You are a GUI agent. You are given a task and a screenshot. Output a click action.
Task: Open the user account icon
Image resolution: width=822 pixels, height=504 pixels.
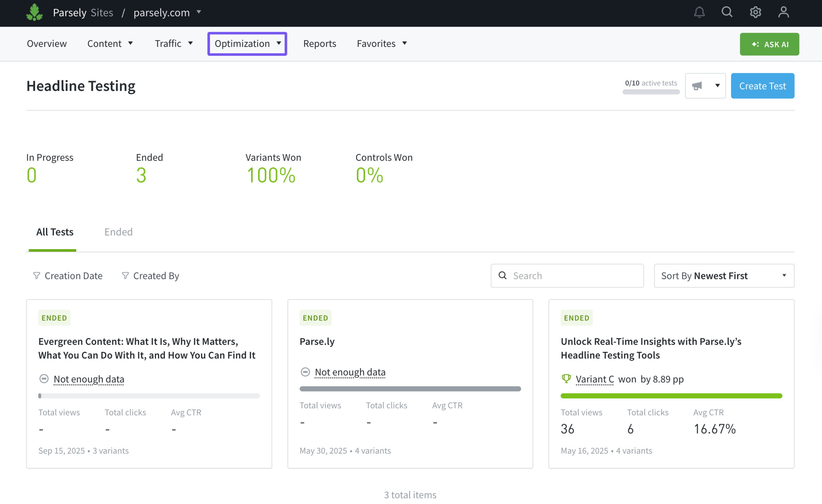[x=783, y=12]
